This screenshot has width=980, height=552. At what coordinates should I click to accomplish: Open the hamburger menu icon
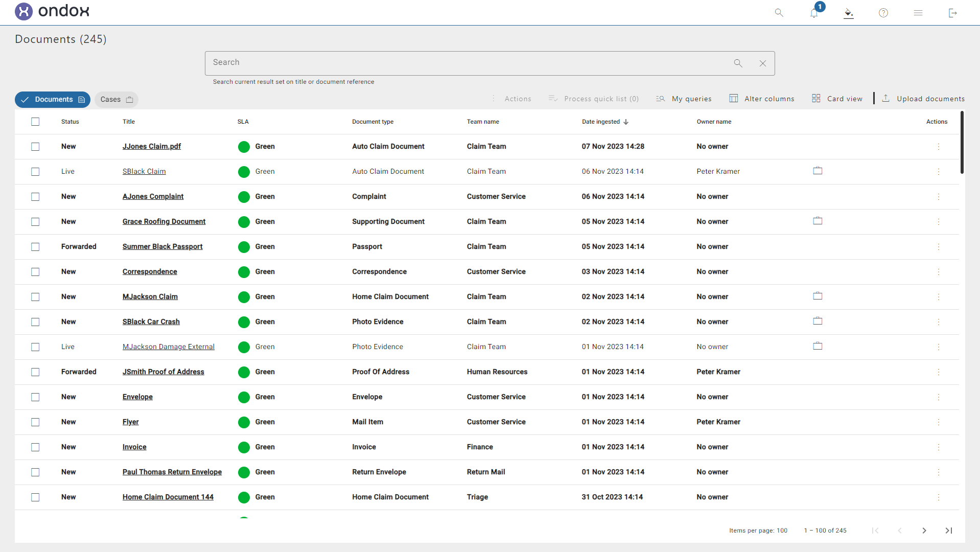(918, 13)
